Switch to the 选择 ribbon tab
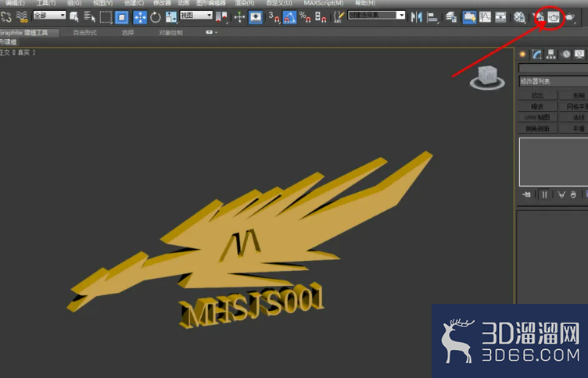 click(127, 33)
